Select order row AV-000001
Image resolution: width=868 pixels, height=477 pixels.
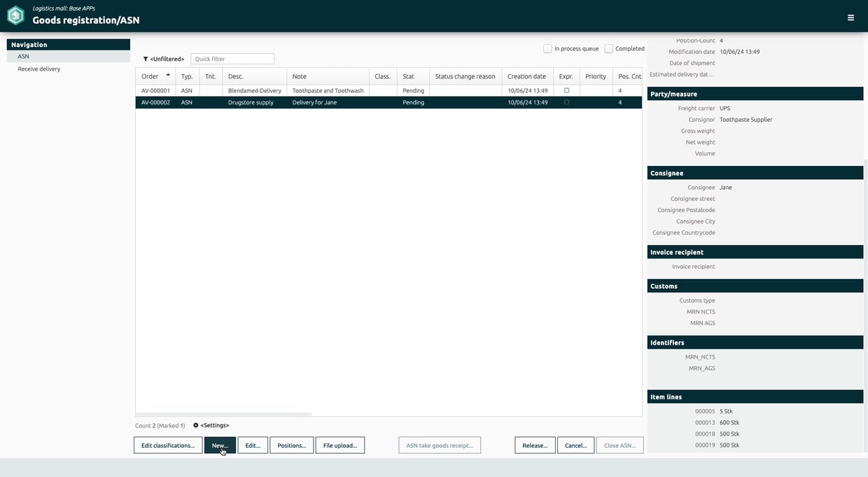coord(388,90)
